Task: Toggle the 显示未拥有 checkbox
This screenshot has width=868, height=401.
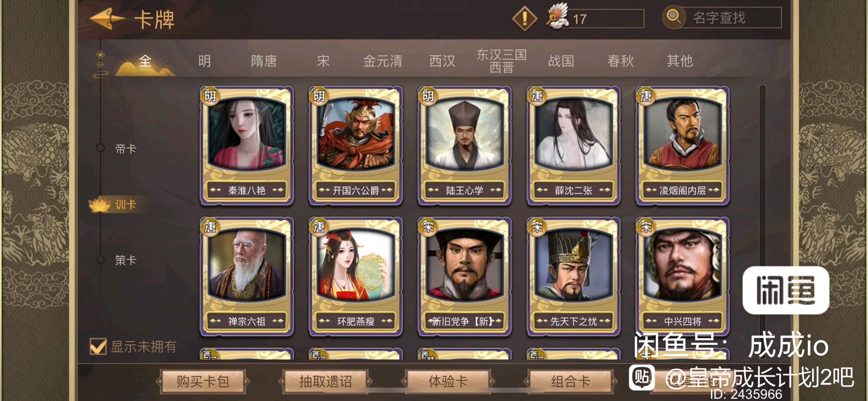Action: tap(98, 346)
